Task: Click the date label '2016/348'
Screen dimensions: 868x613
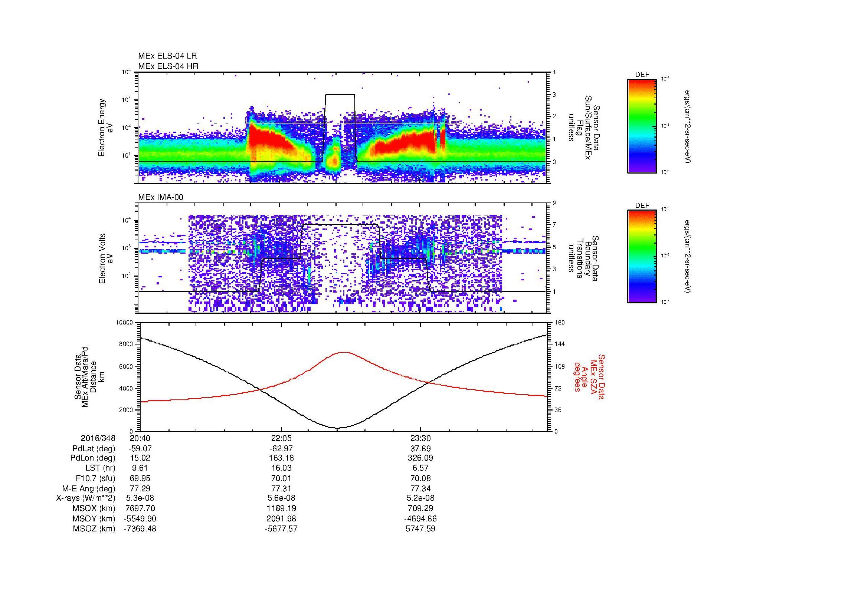Action: click(x=98, y=438)
